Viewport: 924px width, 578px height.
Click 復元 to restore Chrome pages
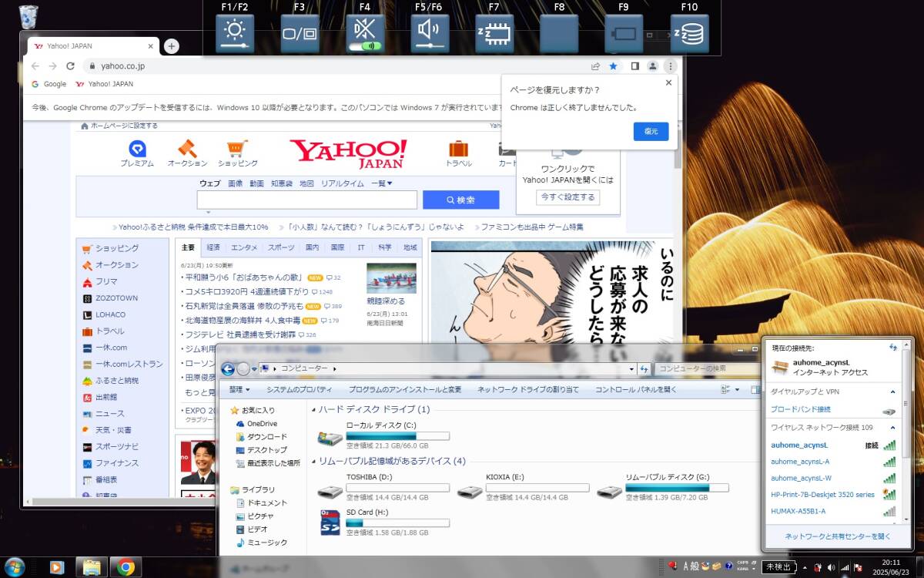pyautogui.click(x=651, y=132)
